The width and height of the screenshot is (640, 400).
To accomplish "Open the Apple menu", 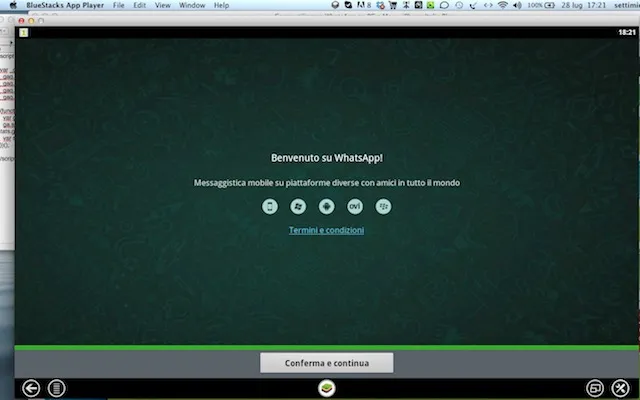I will pyautogui.click(x=13, y=5).
